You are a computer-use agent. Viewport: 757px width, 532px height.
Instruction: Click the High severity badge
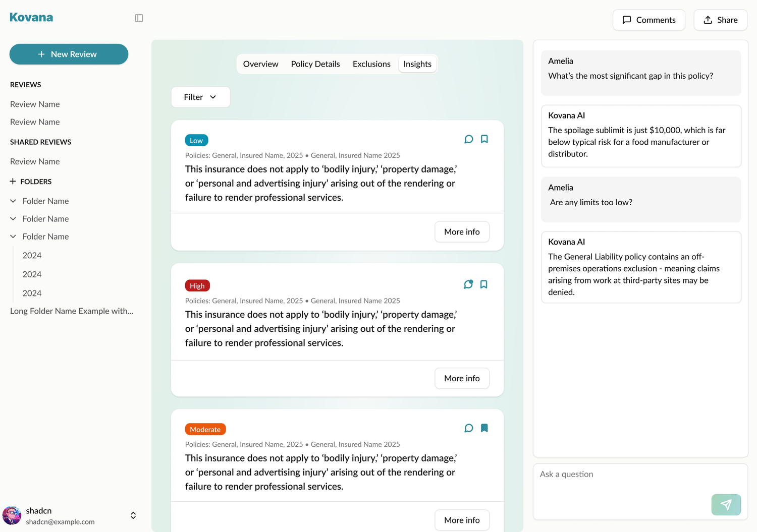[197, 285]
